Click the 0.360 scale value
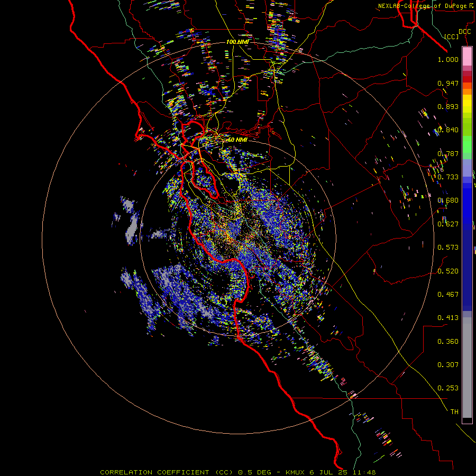Image resolution: width=476 pixels, height=476 pixels. coord(448,342)
